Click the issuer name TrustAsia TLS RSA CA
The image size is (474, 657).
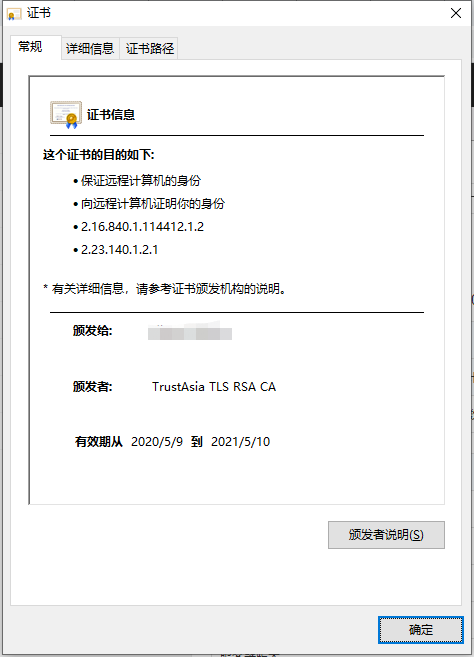coord(214,386)
